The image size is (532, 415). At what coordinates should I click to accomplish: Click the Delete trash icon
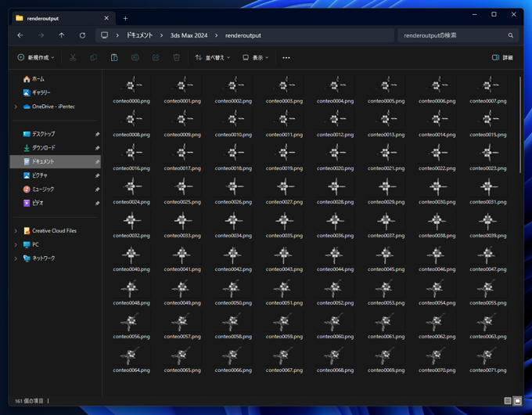(x=176, y=58)
